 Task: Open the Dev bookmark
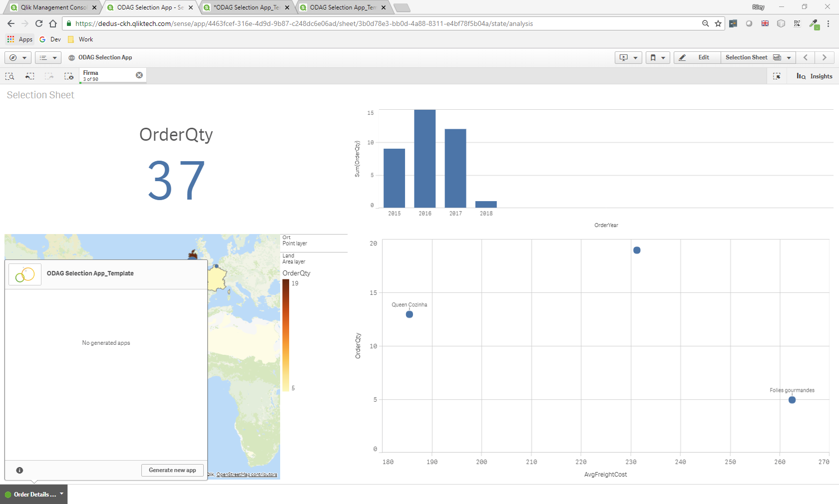click(x=50, y=39)
